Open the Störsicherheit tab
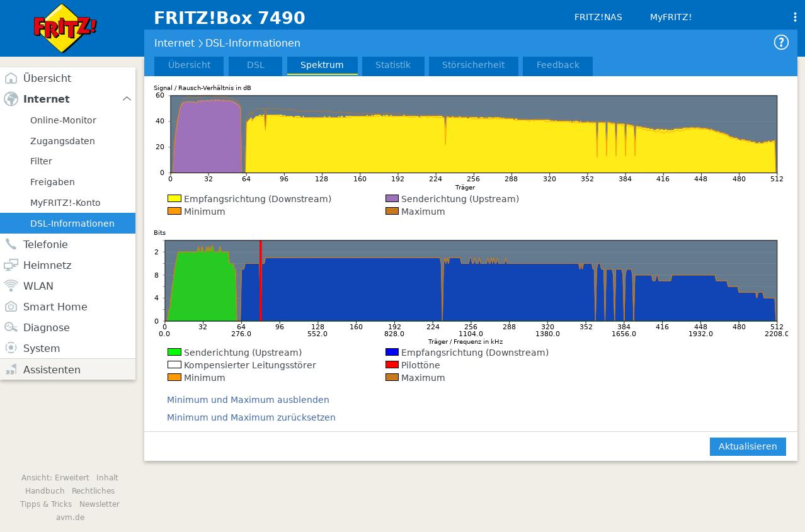Viewport: 805px width, 532px height. (x=473, y=65)
